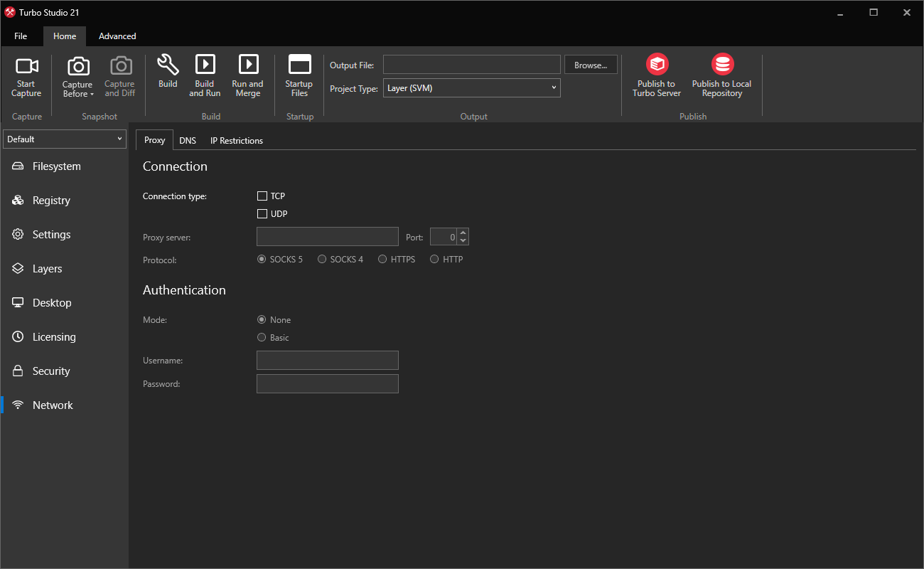Open the Registry sidebar section
The height and width of the screenshot is (569, 924).
click(x=50, y=200)
